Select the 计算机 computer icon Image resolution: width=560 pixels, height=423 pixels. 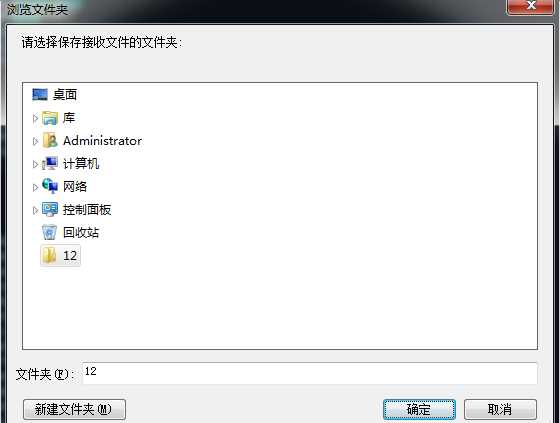[50, 164]
